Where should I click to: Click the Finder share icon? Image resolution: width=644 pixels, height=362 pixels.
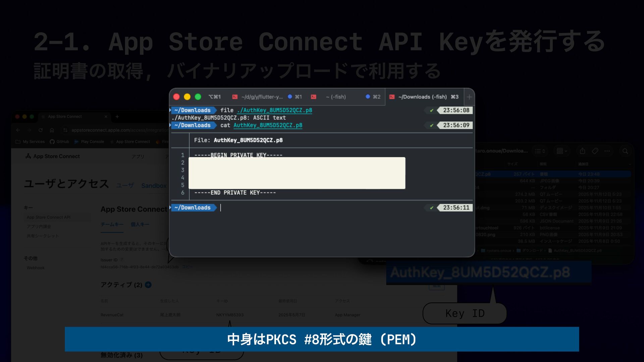[583, 151]
